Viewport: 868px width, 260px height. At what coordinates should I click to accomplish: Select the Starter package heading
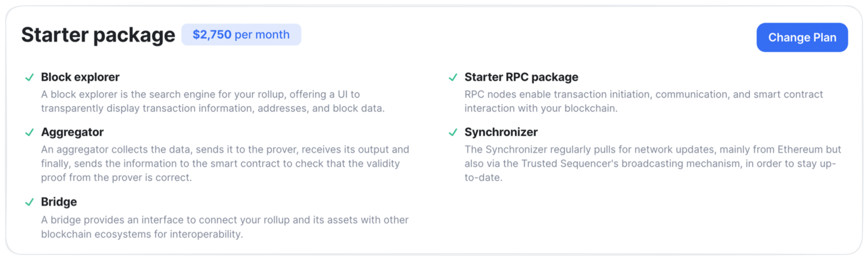coord(98,35)
